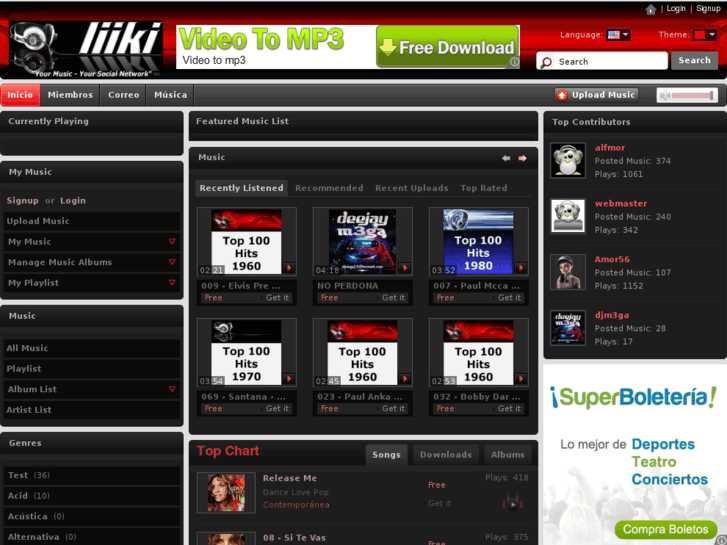
Task: Open All Music in sidebar
Action: pos(92,348)
